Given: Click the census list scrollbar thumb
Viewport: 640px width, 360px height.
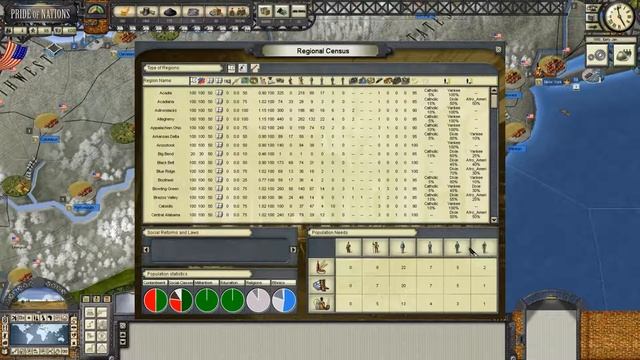Looking at the screenshot, I should (494, 100).
